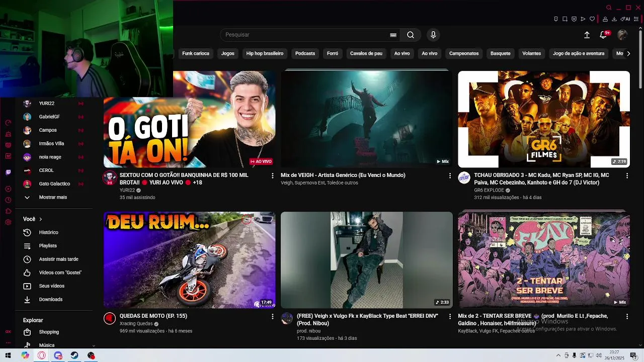Screen dimensions: 644x362
Task: Play the GR6 Filmes video thumbnail
Action: pos(543,119)
